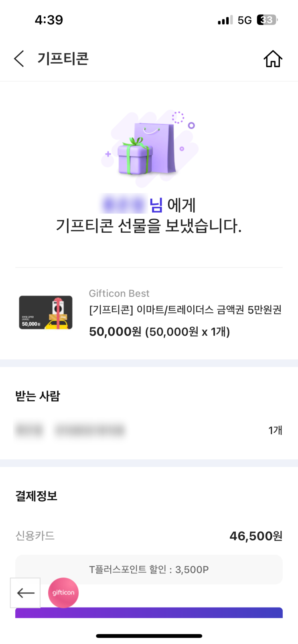Screen dimensions: 298x644
Task: Tap the 결제정보 section header
Action: (36, 496)
